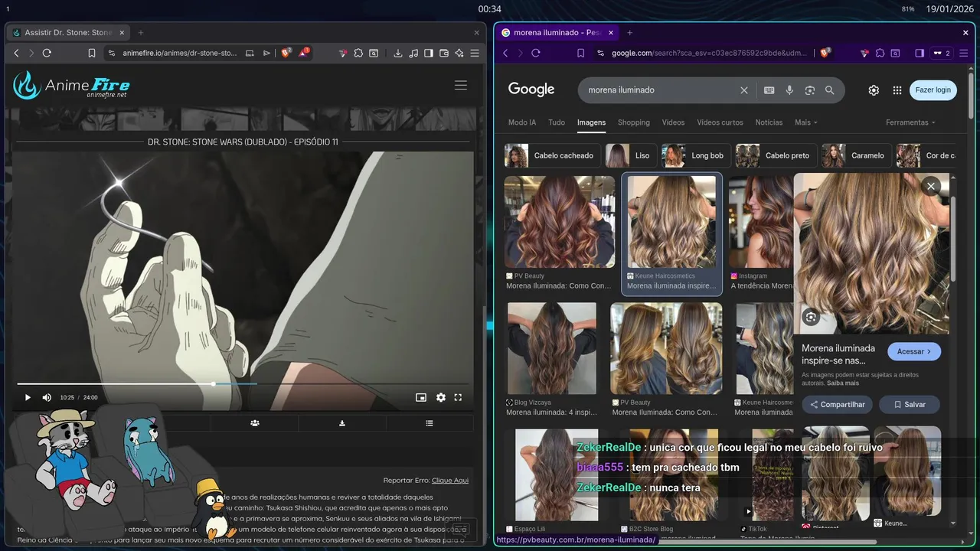Open main menu of AnimeFire browser window
This screenshot has height=551, width=980.
click(475, 53)
